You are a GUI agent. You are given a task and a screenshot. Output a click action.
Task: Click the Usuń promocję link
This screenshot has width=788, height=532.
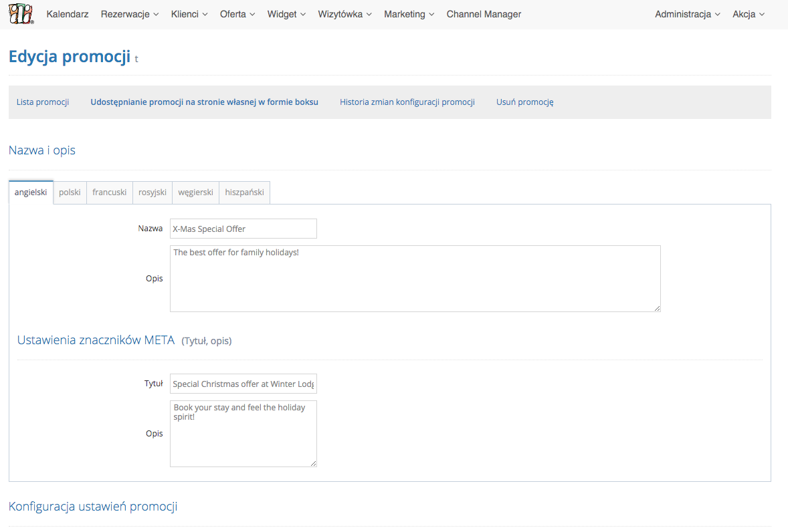point(524,102)
